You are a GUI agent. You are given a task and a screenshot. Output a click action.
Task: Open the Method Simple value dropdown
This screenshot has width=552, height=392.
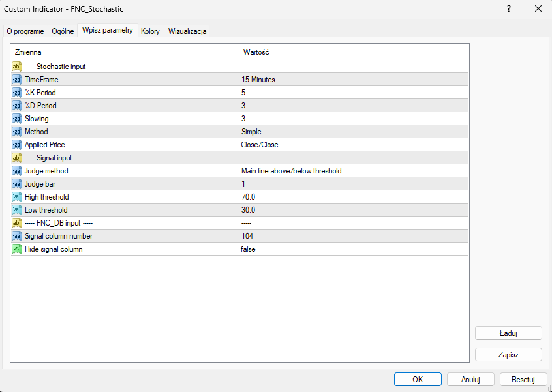[x=352, y=132]
